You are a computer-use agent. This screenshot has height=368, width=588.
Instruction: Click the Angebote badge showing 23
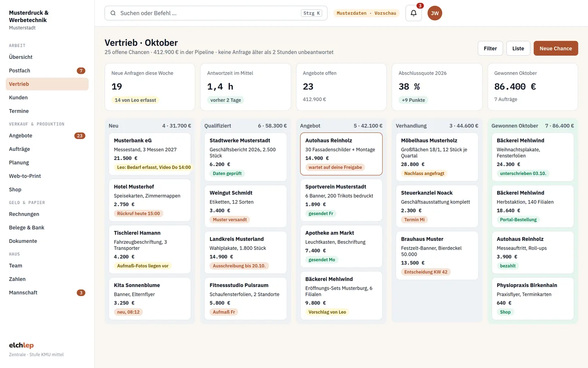(x=80, y=136)
